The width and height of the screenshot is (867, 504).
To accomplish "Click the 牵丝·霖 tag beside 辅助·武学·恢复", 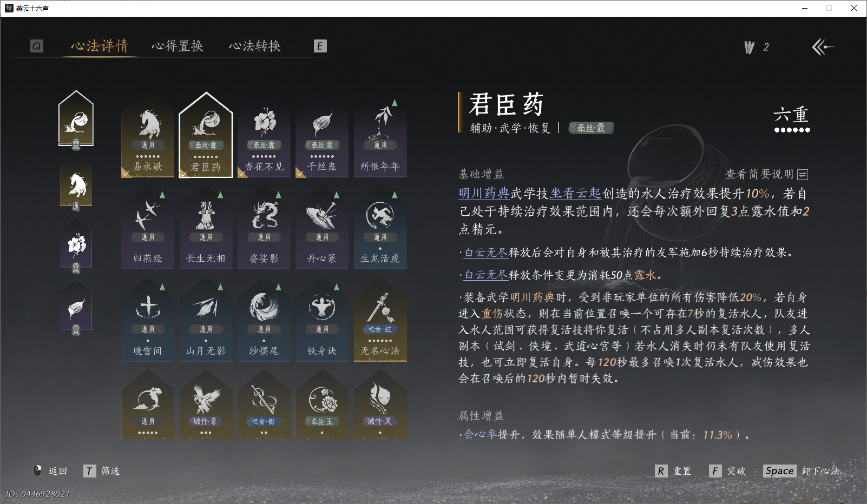I will (x=591, y=128).
